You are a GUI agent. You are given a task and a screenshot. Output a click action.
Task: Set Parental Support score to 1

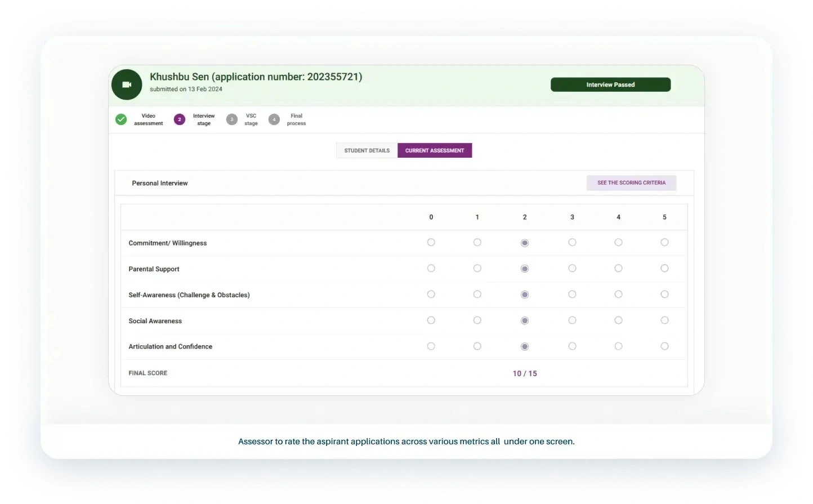pos(477,269)
